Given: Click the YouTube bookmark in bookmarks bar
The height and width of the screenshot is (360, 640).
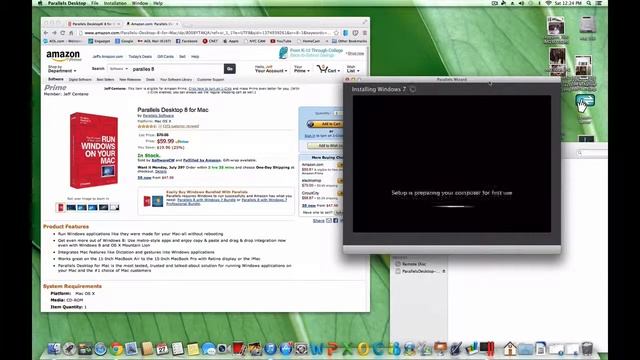Looking at the screenshot, I should (281, 41).
